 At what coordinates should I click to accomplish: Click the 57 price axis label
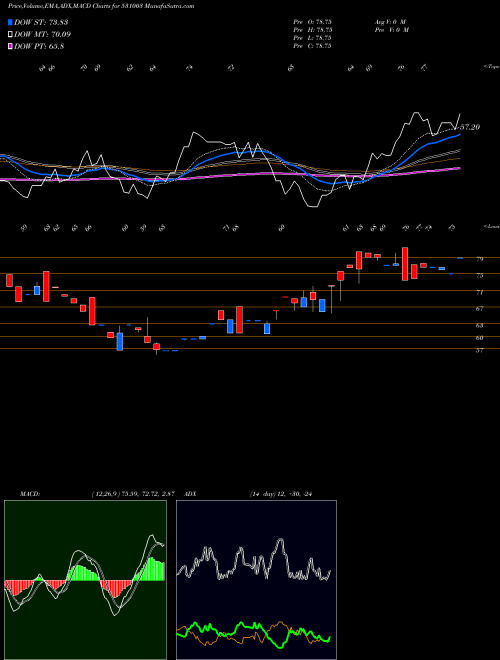479,350
